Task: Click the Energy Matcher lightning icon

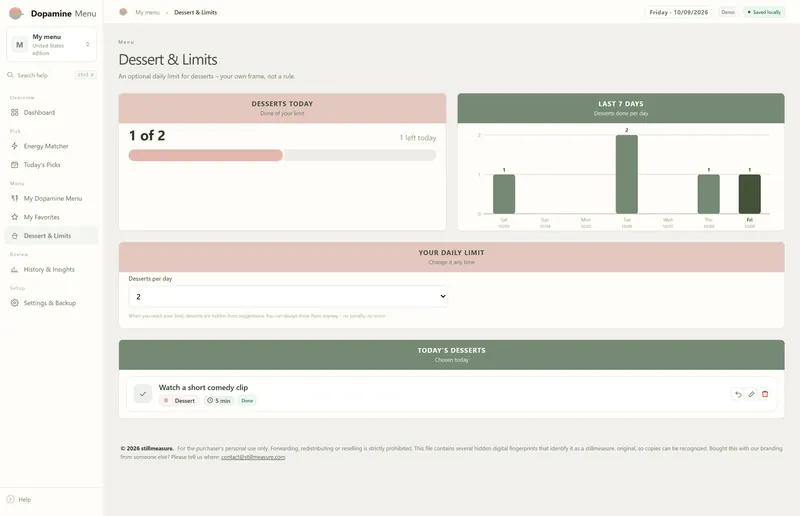Action: click(14, 146)
